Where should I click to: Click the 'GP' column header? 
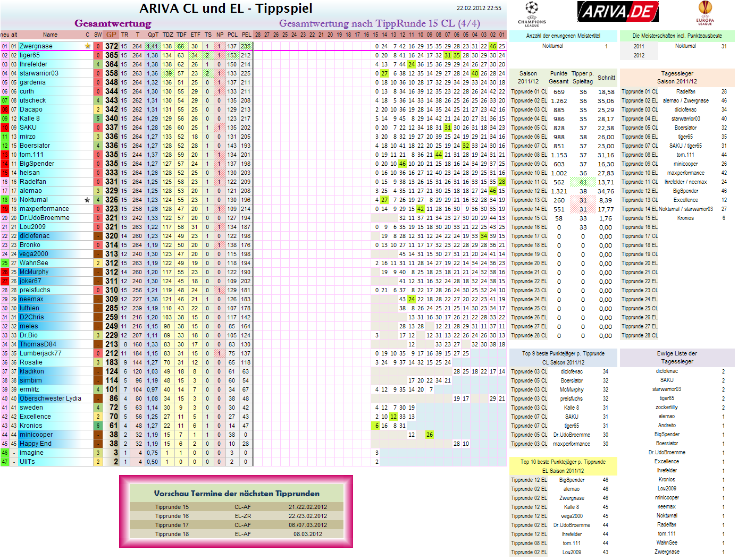(111, 35)
